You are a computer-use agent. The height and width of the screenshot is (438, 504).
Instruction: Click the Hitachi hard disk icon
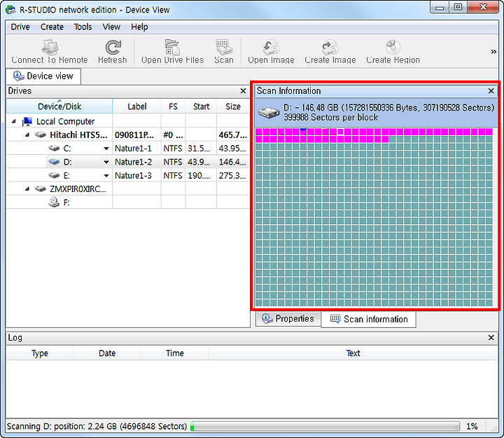41,135
